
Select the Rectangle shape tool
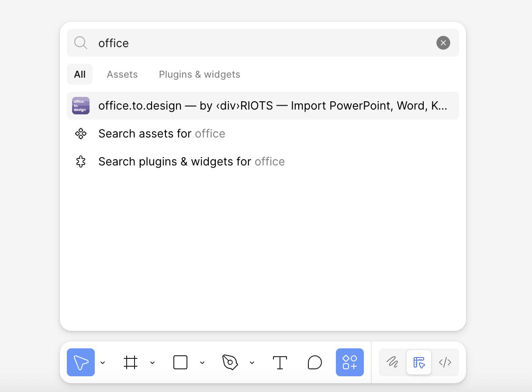(180, 362)
